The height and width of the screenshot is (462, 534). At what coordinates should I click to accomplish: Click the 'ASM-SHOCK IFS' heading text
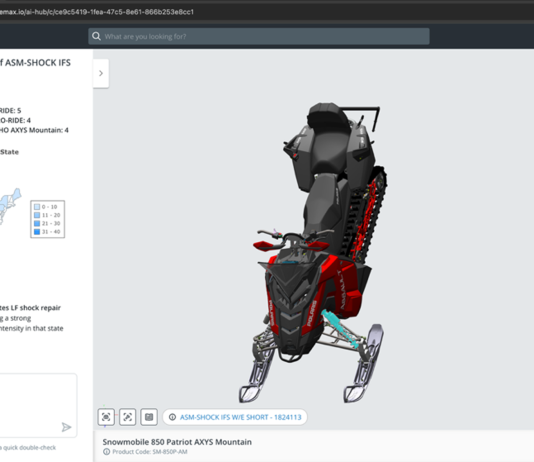(38, 63)
